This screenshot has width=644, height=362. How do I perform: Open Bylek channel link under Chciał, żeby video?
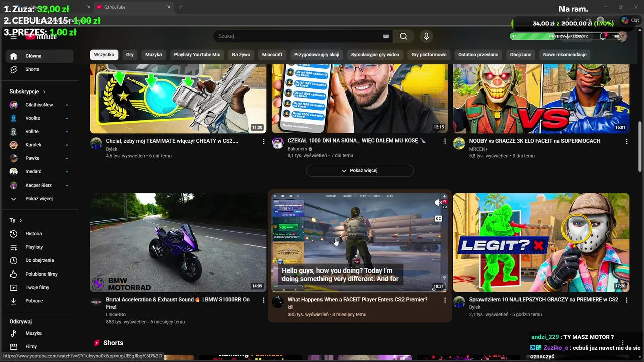click(x=112, y=149)
